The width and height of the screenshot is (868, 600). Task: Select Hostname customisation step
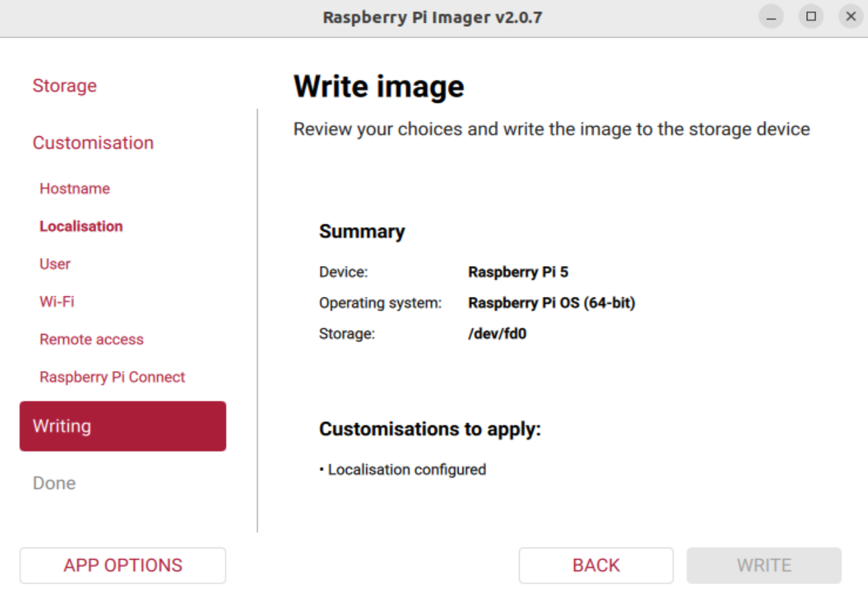point(75,189)
